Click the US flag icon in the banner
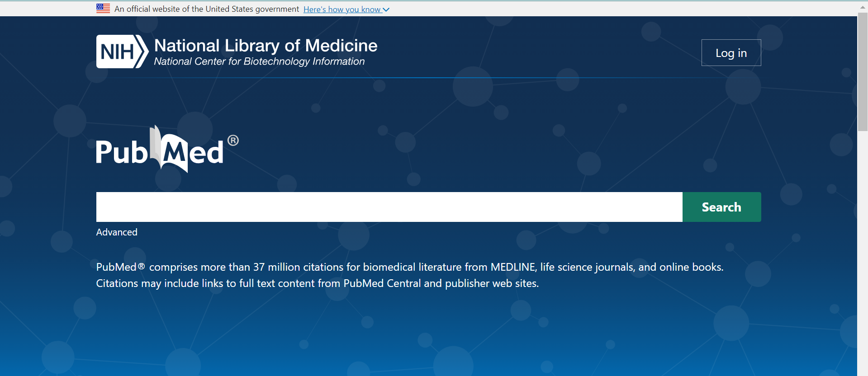 (x=103, y=8)
